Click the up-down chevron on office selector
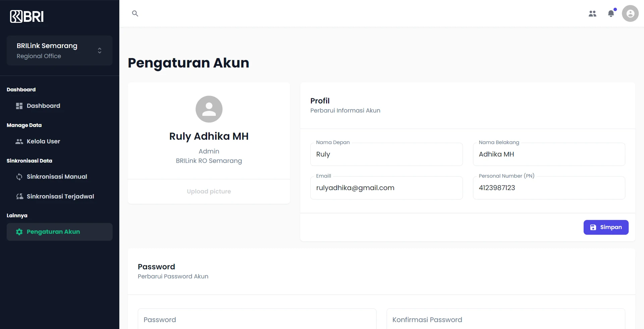 tap(100, 51)
